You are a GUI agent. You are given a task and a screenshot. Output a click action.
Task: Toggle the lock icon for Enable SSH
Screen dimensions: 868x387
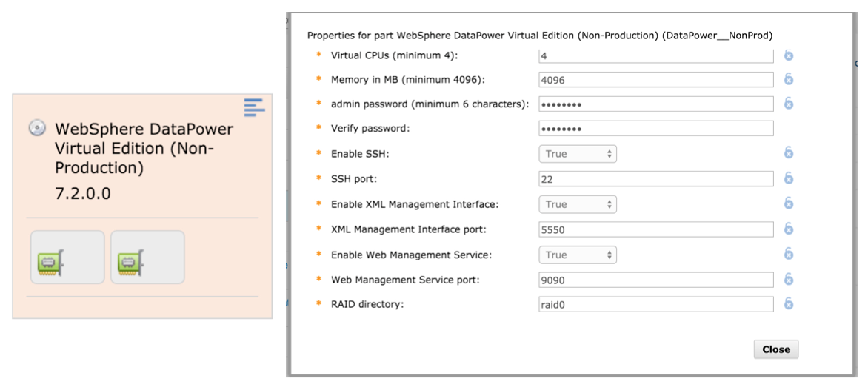pos(789,152)
